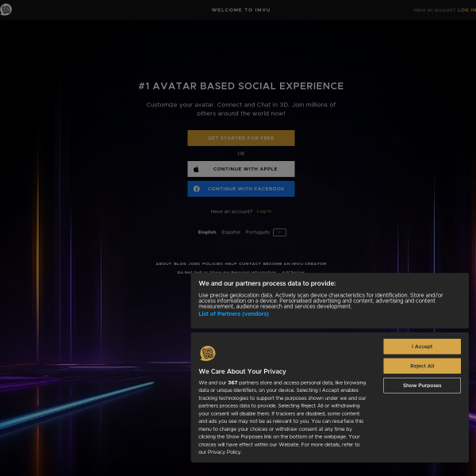Click the yellow IMVU logo in privacy banner
This screenshot has height=476, width=476.
pyautogui.click(x=208, y=353)
